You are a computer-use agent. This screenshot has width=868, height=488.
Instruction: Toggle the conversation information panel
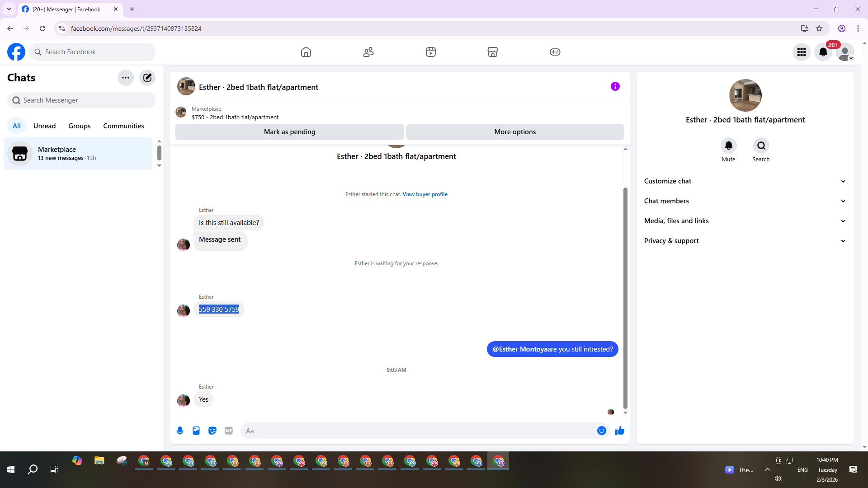coord(615,86)
